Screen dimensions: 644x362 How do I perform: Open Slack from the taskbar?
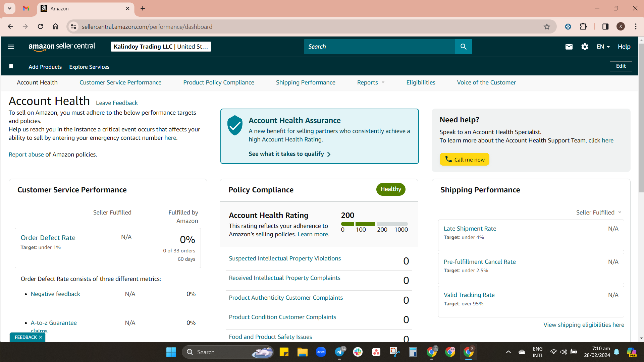tap(358, 352)
